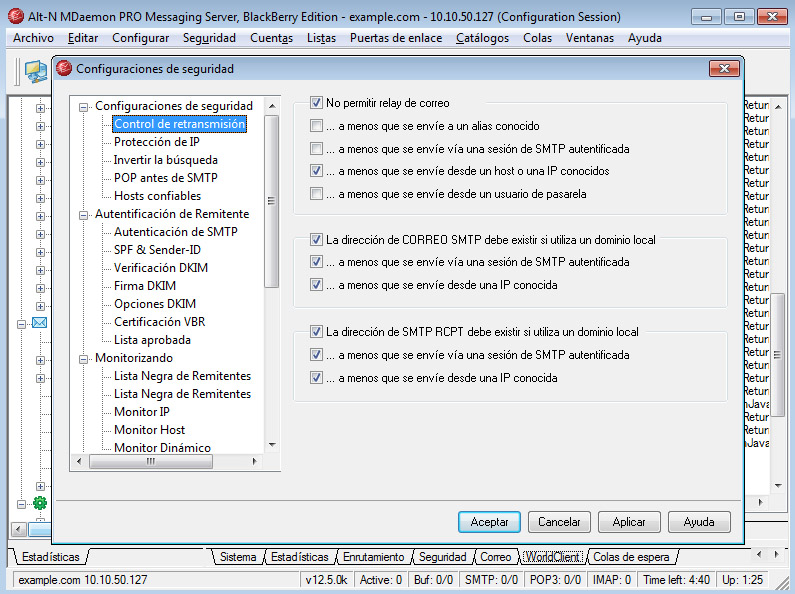This screenshot has height=594, width=795.
Task: Switch to the Sistema log tab
Action: tap(238, 556)
